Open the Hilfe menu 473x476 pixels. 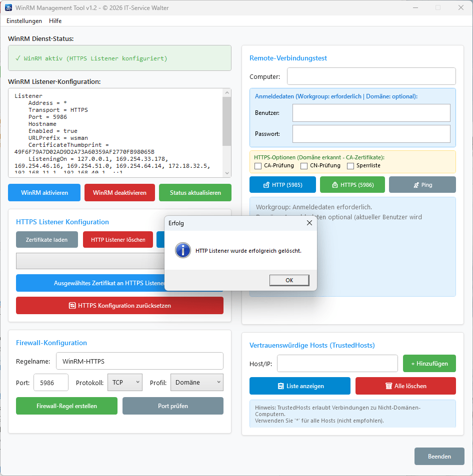(55, 21)
